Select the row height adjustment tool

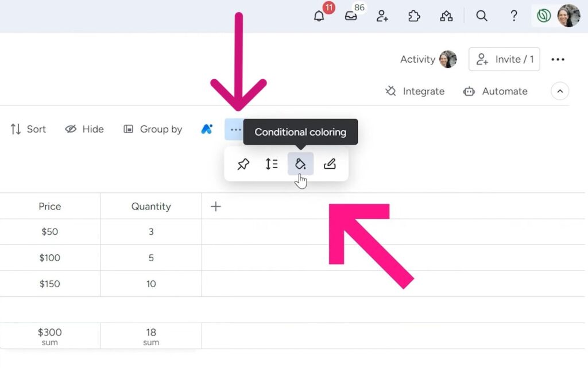pyautogui.click(x=271, y=164)
